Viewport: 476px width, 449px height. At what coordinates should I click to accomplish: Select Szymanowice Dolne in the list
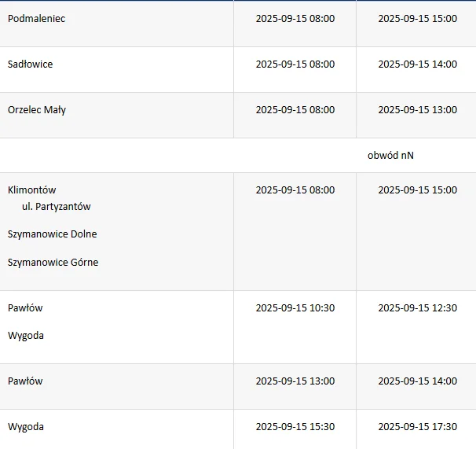(52, 234)
